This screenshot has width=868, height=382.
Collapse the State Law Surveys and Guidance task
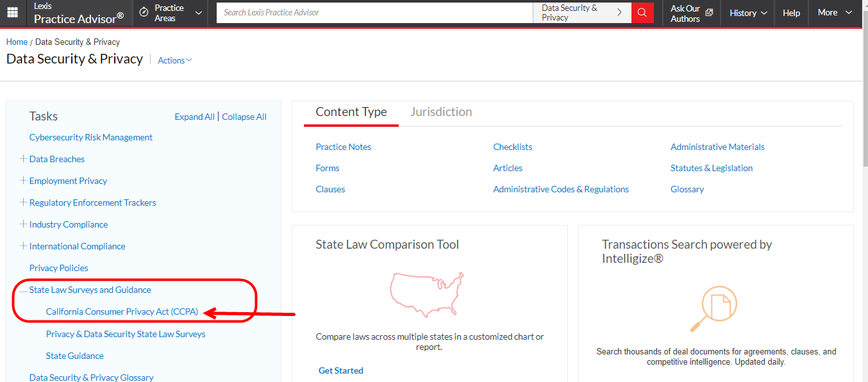23,290
